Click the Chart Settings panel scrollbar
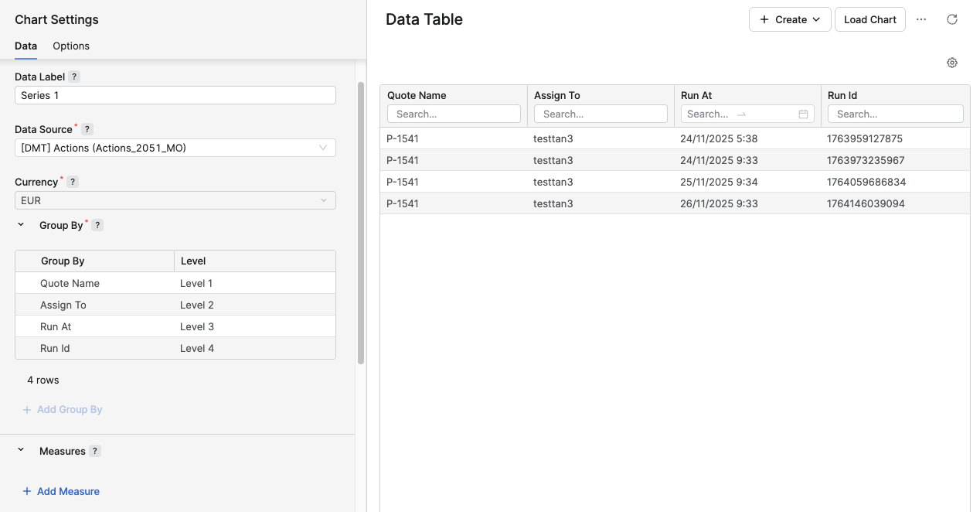 tap(361, 223)
